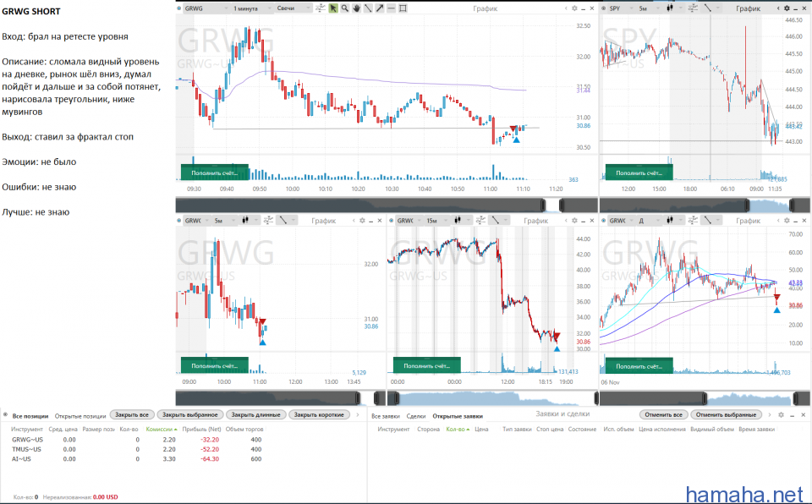Select the TMUS~US position row
The image size is (812, 504).
click(137, 449)
